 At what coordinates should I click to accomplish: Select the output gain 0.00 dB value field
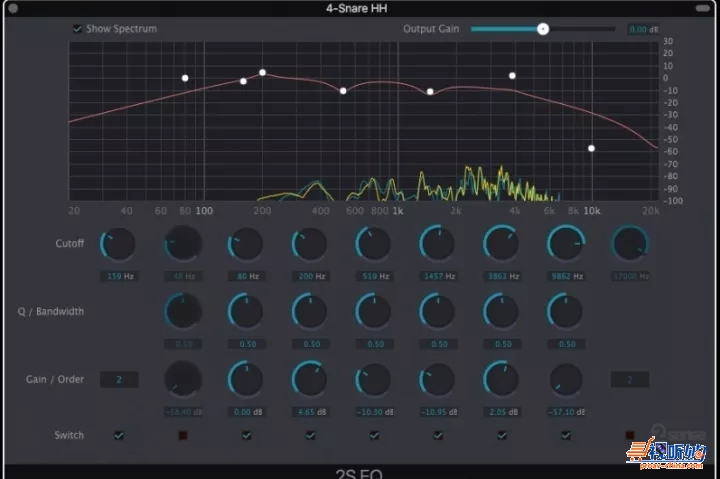tap(643, 29)
